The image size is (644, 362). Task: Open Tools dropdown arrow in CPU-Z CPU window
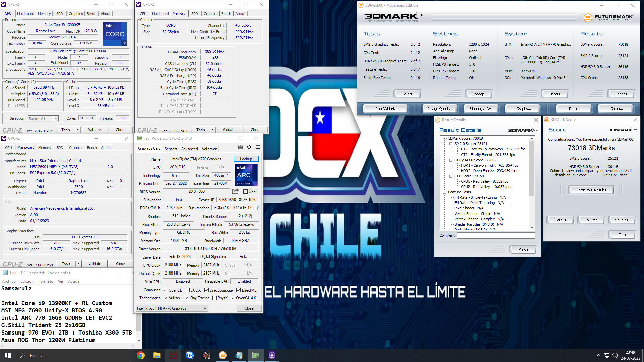(78, 130)
